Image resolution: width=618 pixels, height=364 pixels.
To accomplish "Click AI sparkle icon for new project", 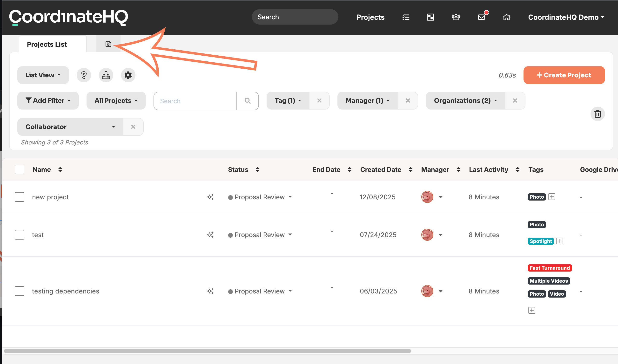I will pos(210,197).
